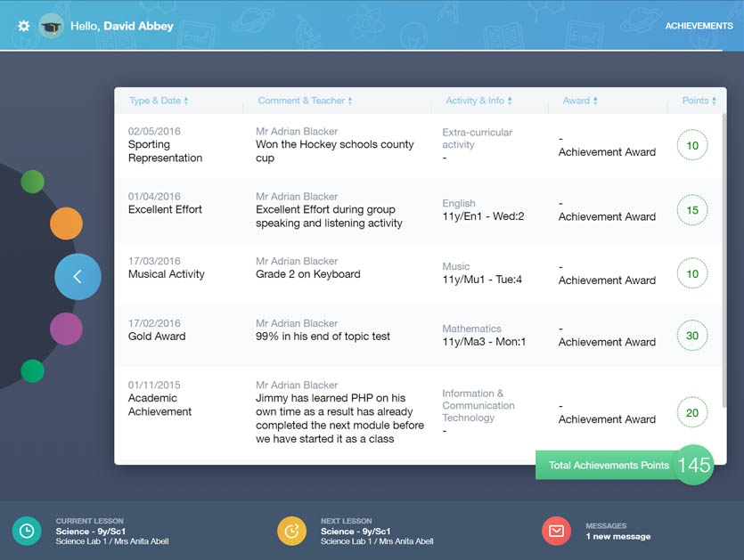744x560 pixels.
Task: Click the Hello, David Abbey greeting
Action: 122,26
